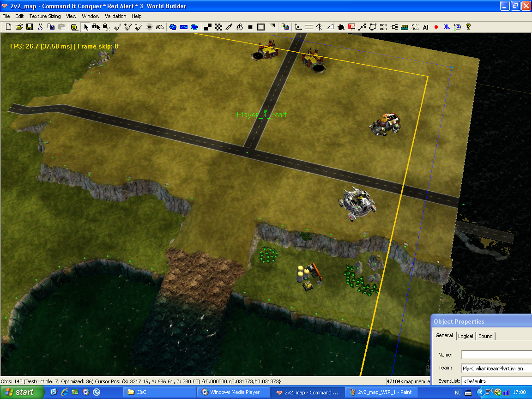The height and width of the screenshot is (399, 532).
Task: Save the map with the floppy disk icon
Action: [30, 27]
